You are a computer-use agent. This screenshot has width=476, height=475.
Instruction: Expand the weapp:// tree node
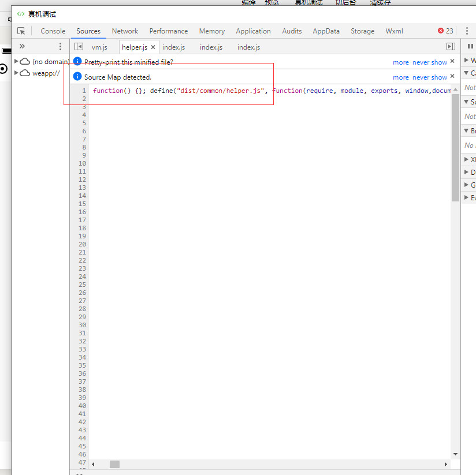(16, 73)
